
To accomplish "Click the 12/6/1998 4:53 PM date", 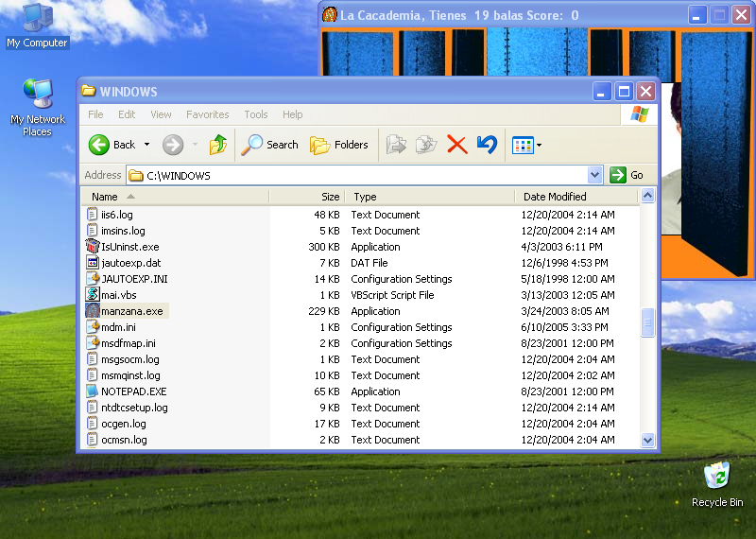I will point(564,263).
